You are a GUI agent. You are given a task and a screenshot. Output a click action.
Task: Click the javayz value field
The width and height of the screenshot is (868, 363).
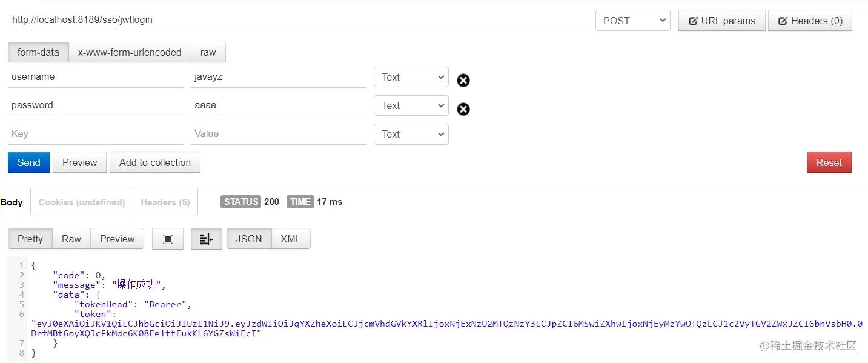tap(279, 77)
